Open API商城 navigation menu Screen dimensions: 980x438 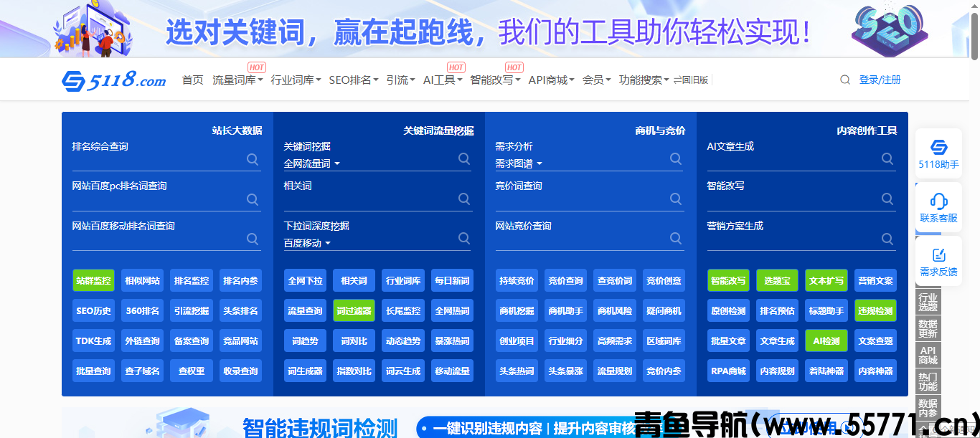pyautogui.click(x=552, y=80)
